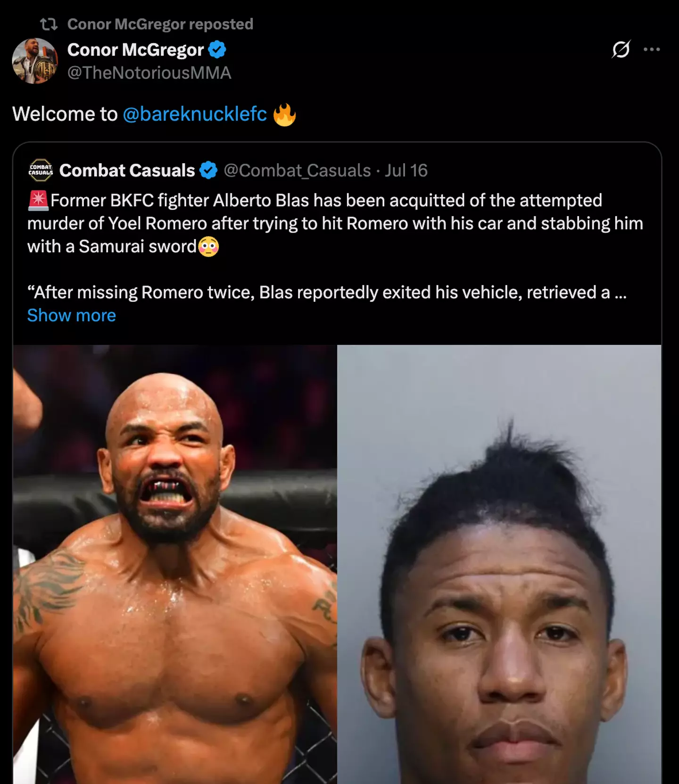Open the Grok explain-post icon
This screenshot has height=784, width=679.
[621, 49]
